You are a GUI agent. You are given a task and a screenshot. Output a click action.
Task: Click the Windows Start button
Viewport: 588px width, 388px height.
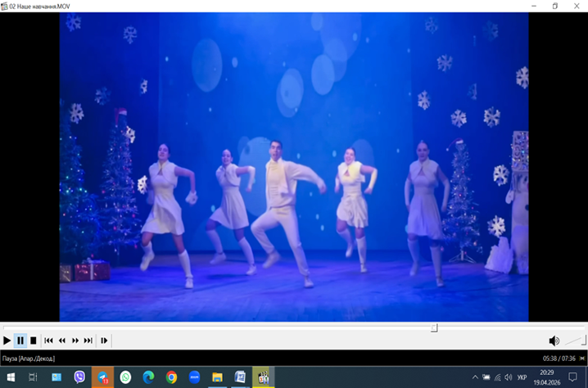click(x=11, y=377)
